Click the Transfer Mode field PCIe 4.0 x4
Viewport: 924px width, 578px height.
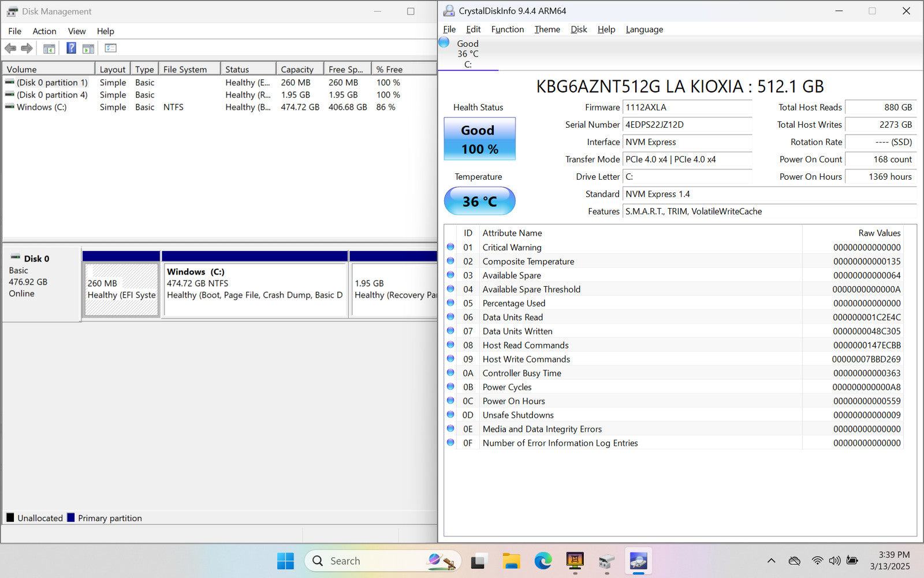pos(687,160)
